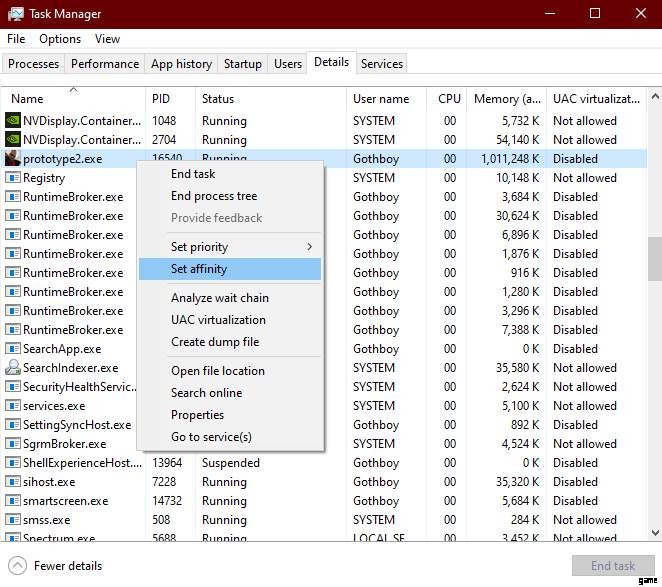Open the Options menu
The height and width of the screenshot is (587, 662).
click(60, 39)
